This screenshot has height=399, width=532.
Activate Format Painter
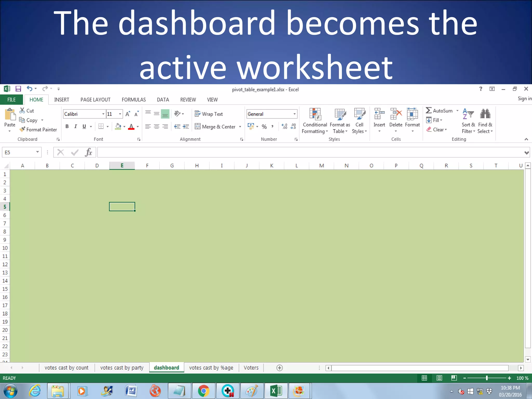tap(38, 130)
